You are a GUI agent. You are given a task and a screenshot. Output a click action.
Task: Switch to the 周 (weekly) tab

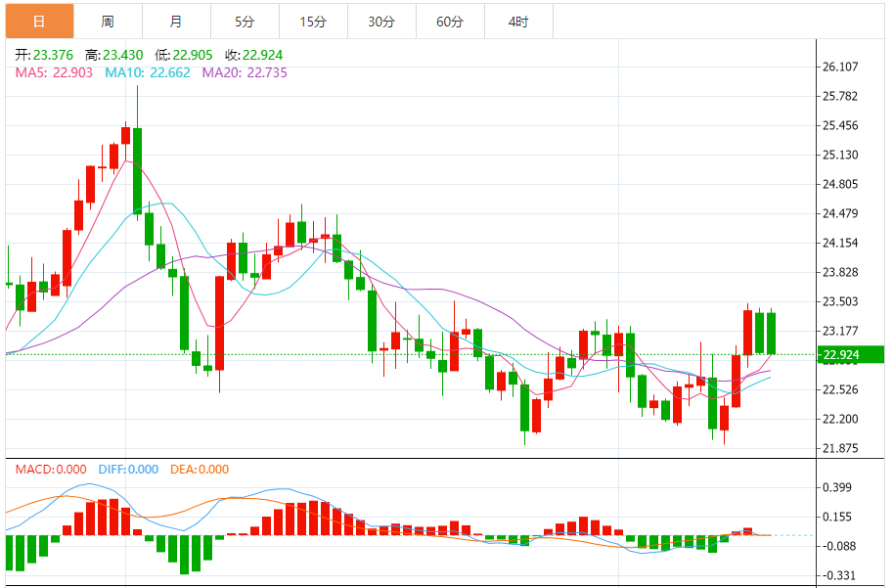[x=108, y=22]
